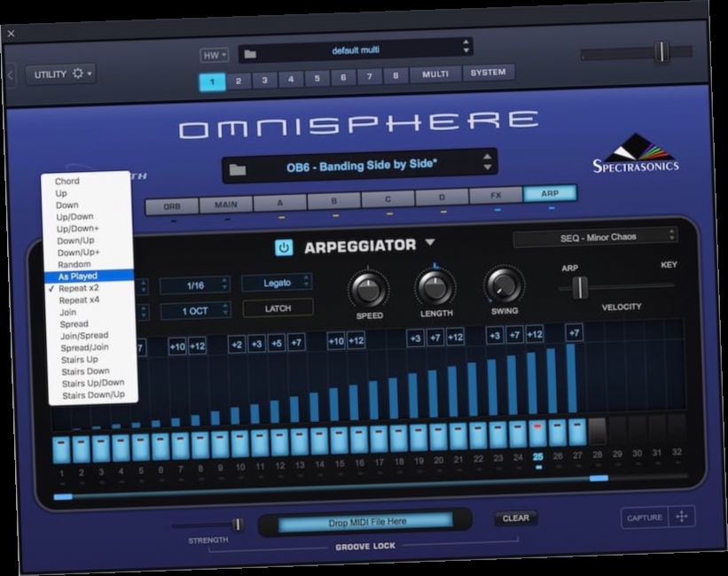The image size is (728, 576).
Task: Open the SEQ - Minor Chaos preset dropdown
Action: point(595,237)
